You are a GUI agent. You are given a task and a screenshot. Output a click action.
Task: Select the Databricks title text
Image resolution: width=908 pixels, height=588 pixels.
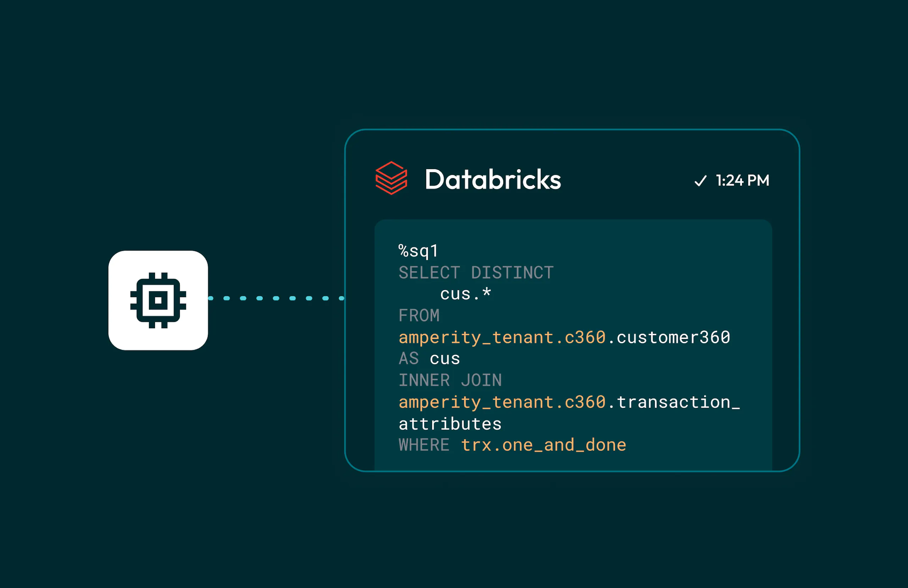click(x=493, y=179)
